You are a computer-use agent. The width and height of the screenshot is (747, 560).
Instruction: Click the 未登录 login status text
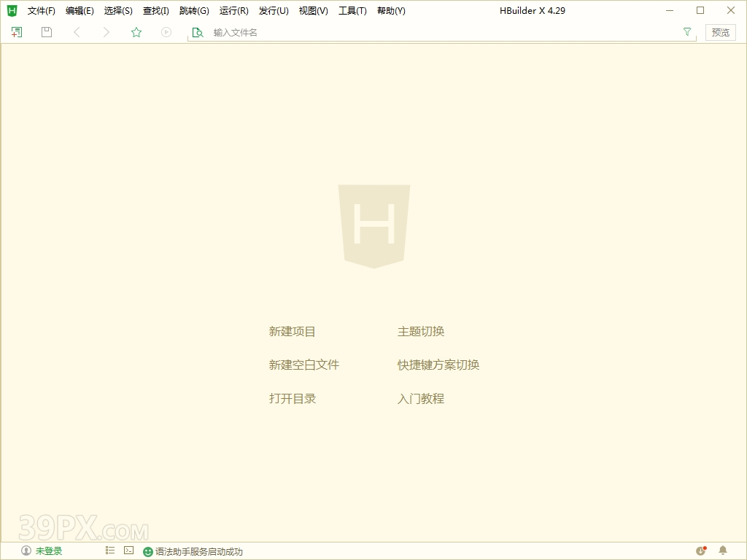point(49,551)
